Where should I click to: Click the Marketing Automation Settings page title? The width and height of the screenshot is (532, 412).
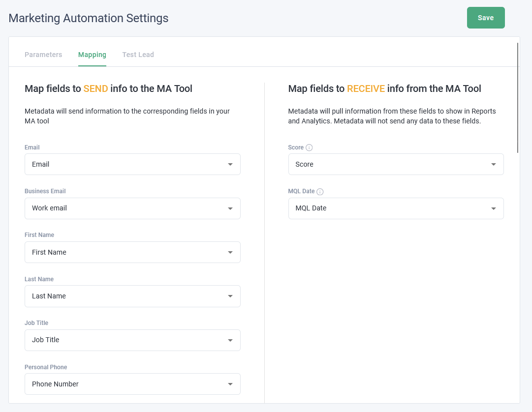(x=89, y=18)
